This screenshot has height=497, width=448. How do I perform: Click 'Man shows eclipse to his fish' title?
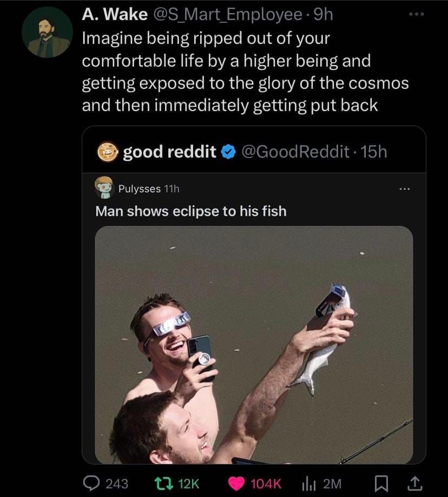(x=191, y=212)
